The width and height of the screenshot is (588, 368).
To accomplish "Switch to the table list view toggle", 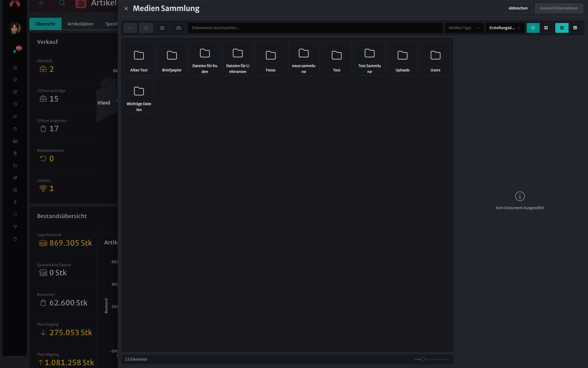I will point(575,28).
